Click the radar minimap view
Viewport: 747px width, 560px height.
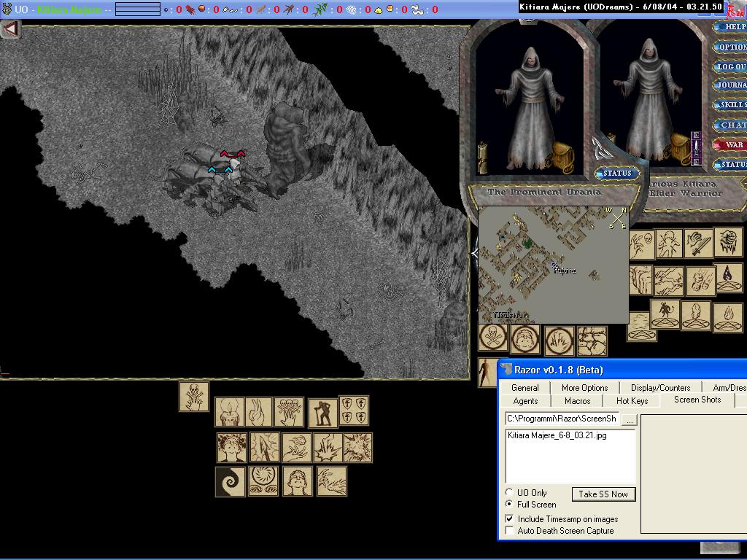pos(554,265)
